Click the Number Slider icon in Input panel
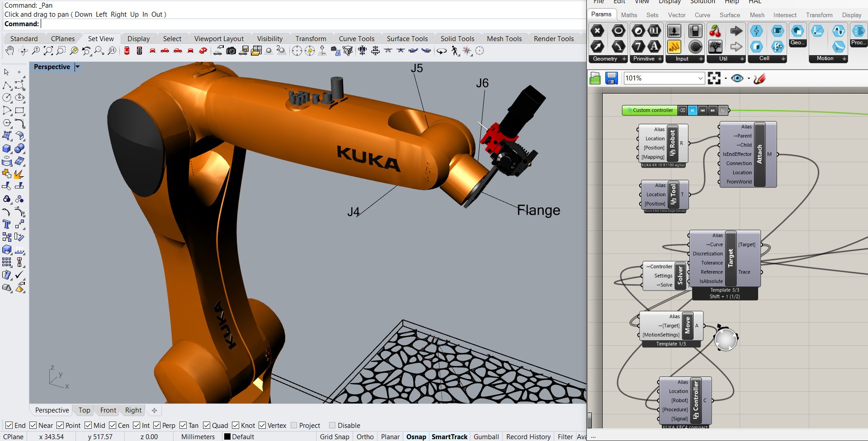 (x=674, y=31)
